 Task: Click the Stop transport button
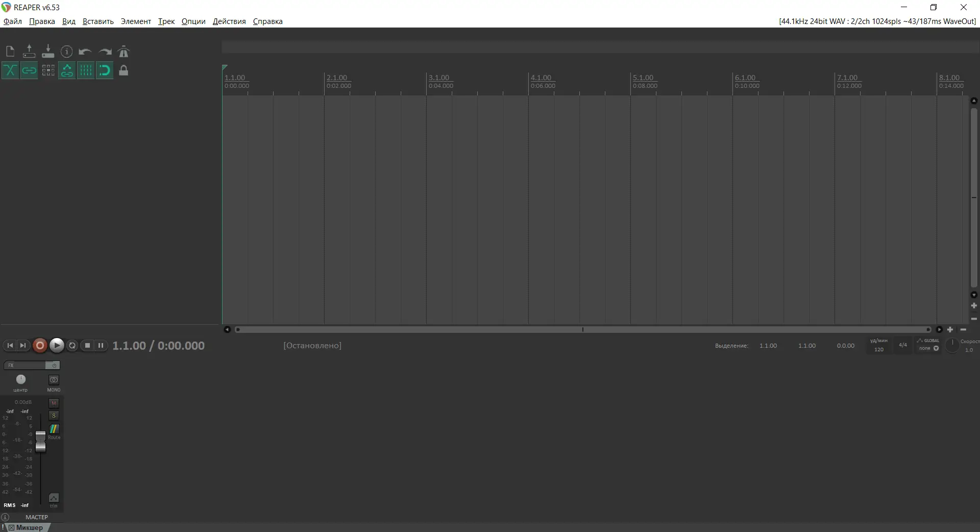point(87,346)
